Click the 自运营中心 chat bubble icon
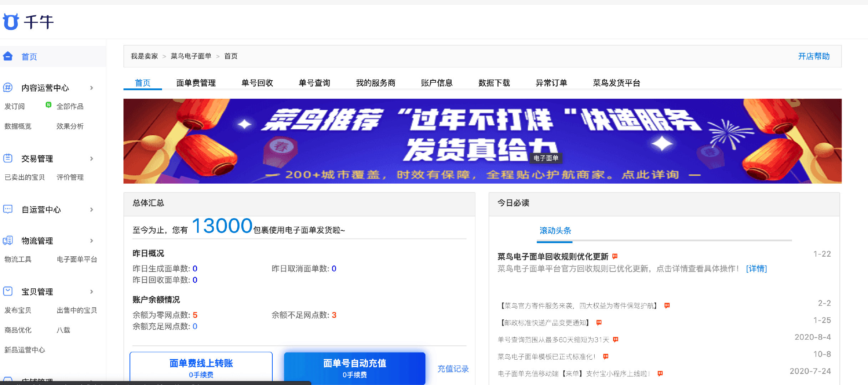The height and width of the screenshot is (385, 868). (8, 210)
